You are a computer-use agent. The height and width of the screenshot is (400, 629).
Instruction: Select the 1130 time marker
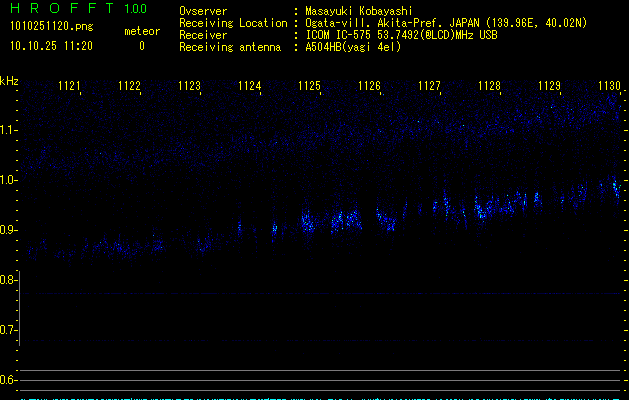[x=609, y=87]
